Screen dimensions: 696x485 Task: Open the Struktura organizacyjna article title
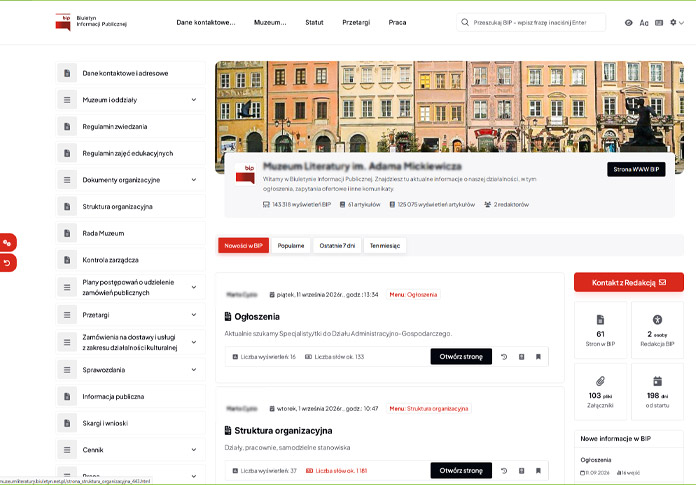click(x=283, y=430)
